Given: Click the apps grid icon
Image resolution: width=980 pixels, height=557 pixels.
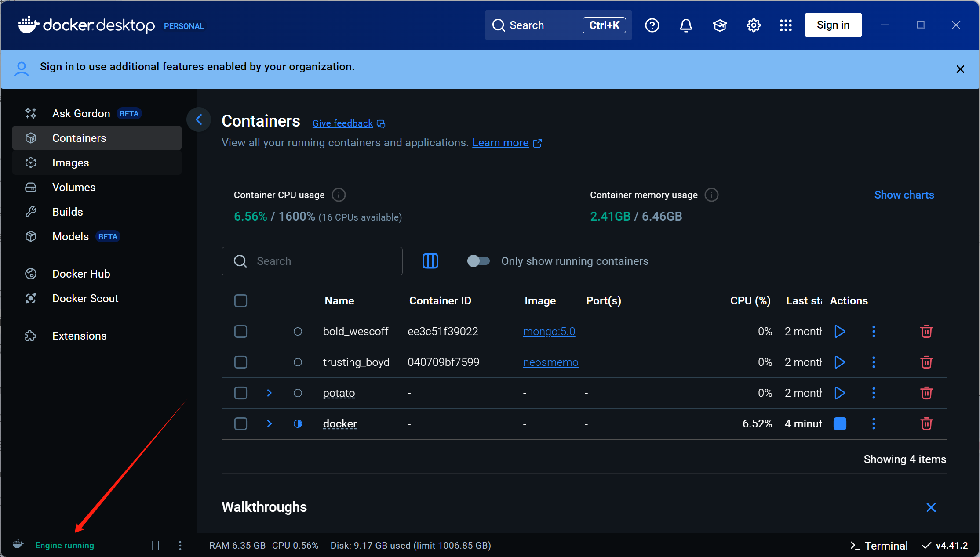Looking at the screenshot, I should click(786, 25).
